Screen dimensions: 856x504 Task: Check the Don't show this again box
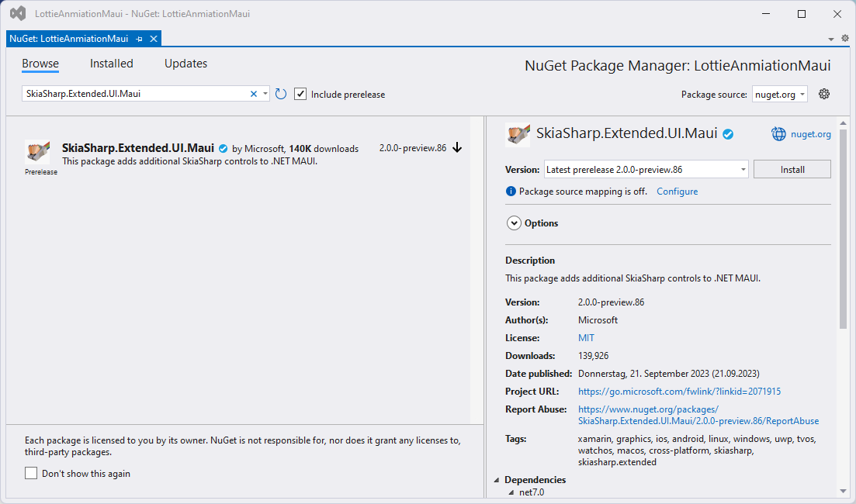(31, 473)
